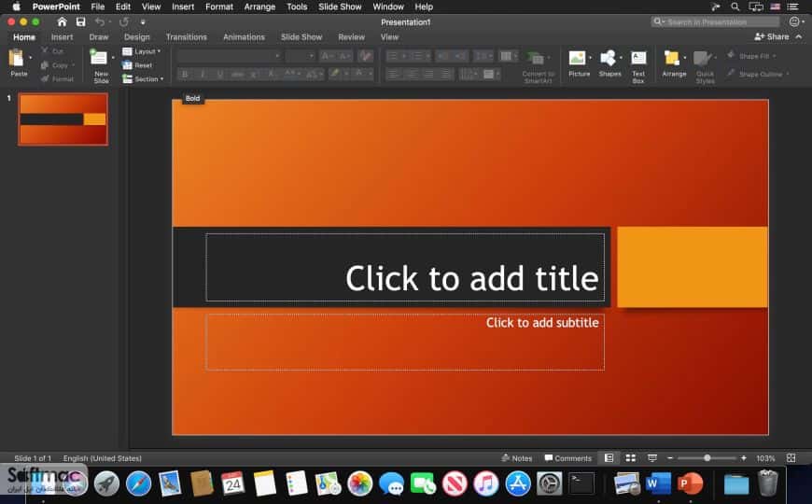Expand the Paste options arrow
This screenshot has width=812, height=504.
point(30,57)
